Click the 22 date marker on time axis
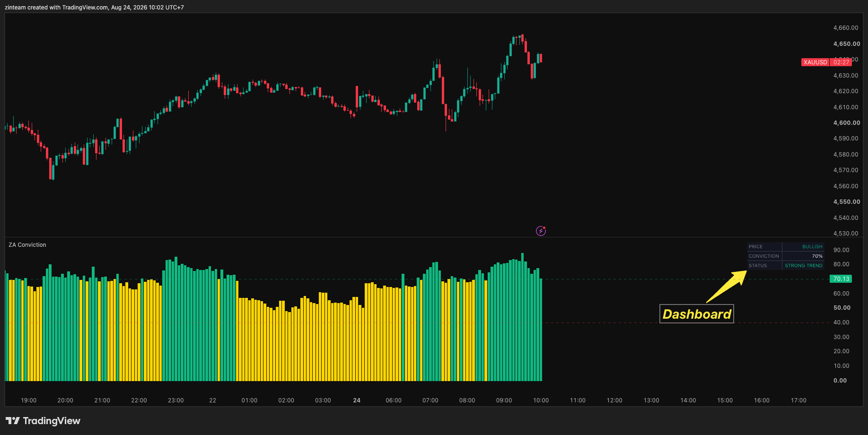Screen dimensions: 868x435 (x=213, y=400)
